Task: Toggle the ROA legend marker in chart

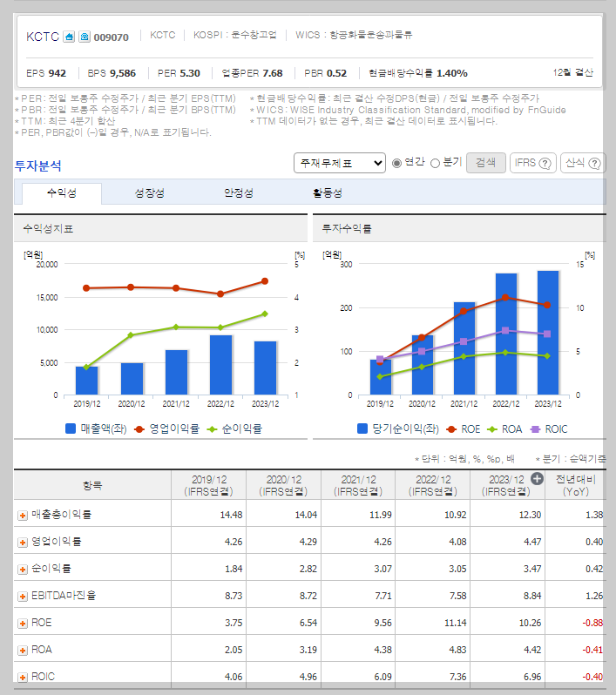Action: (492, 429)
